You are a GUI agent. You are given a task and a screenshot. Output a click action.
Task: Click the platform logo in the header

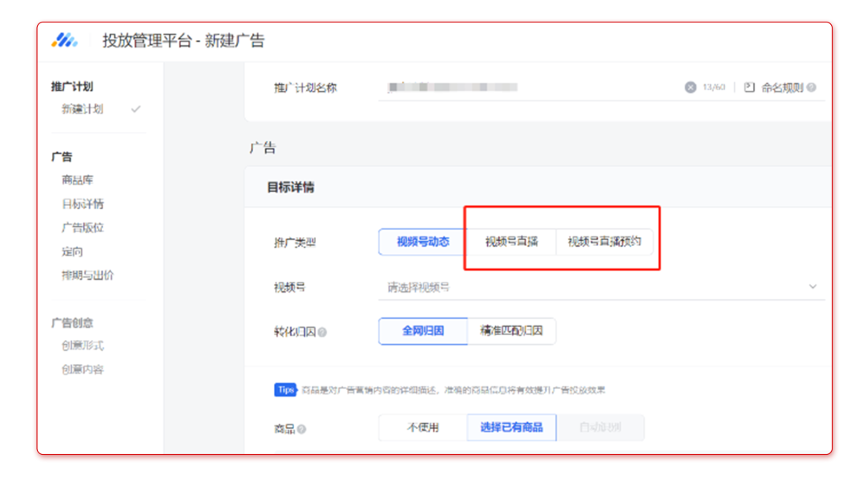coord(64,40)
